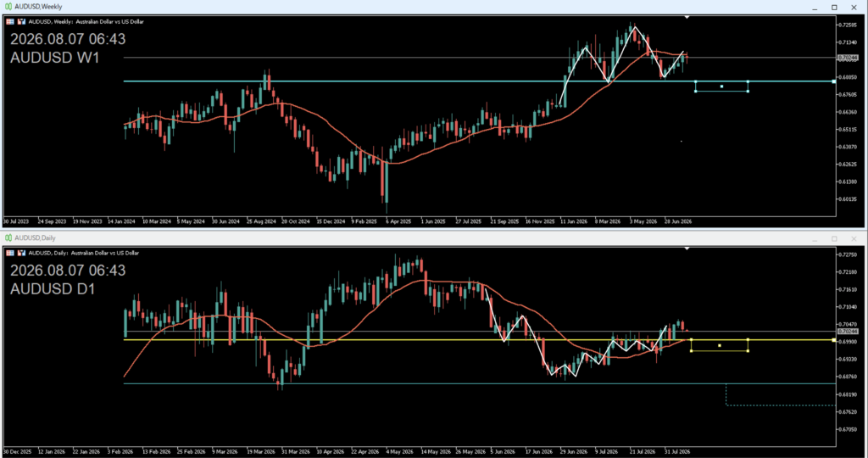
Task: Select the yellow horizontal line's right anchor on Daily
Action: tap(834, 340)
